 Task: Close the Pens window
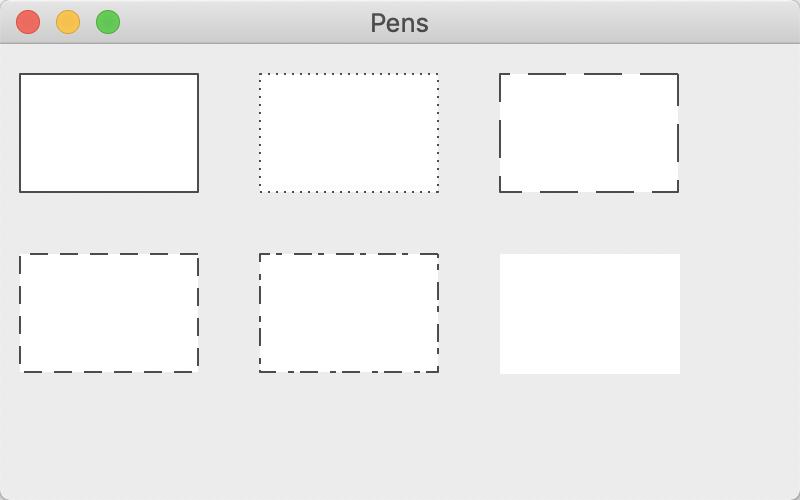coord(28,22)
